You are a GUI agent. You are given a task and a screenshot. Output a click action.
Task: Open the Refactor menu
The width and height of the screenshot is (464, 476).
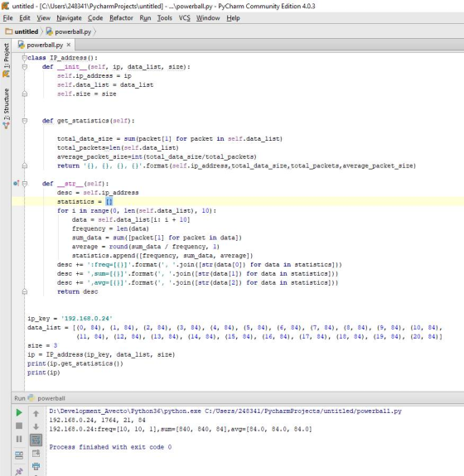click(x=121, y=18)
